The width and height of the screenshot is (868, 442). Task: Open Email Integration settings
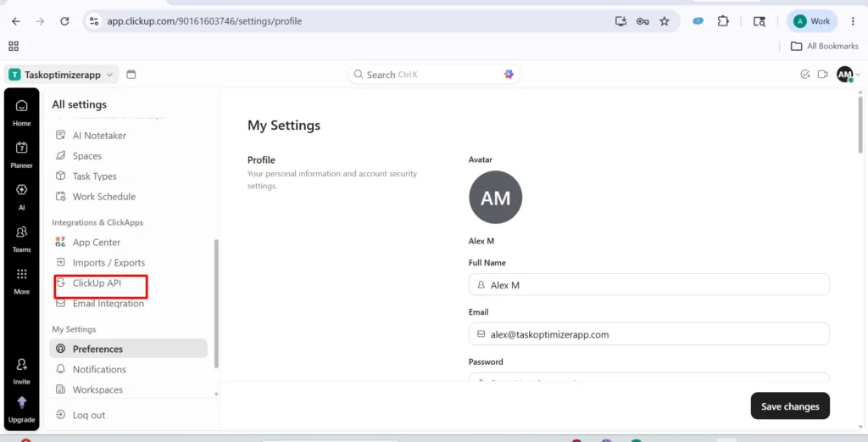[x=130, y=304]
